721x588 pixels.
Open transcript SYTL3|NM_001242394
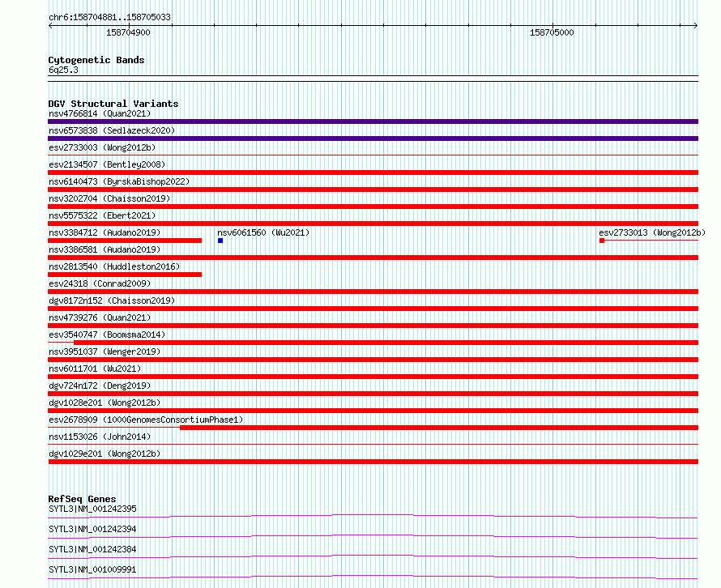[x=92, y=529]
